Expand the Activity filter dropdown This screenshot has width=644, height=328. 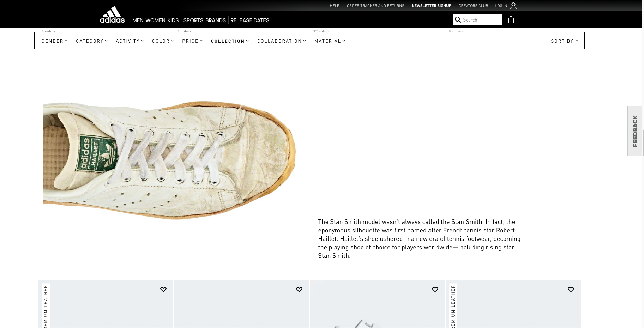point(130,41)
